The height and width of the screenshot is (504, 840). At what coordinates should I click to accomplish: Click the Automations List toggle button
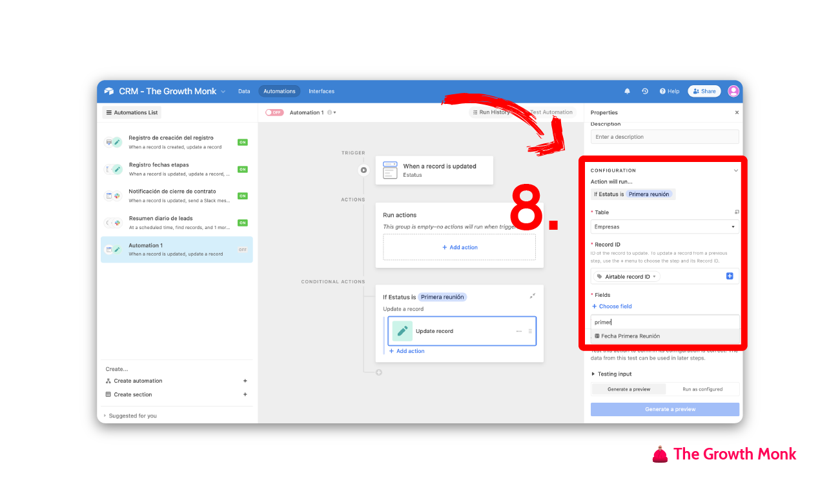coord(132,112)
